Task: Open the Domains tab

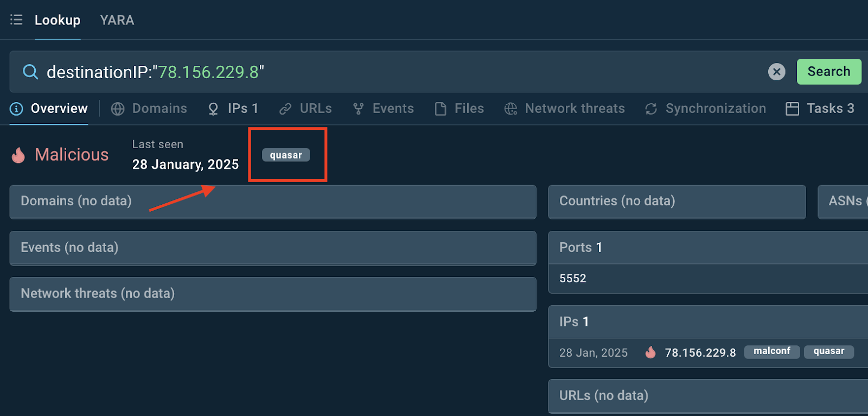Action: (x=149, y=109)
